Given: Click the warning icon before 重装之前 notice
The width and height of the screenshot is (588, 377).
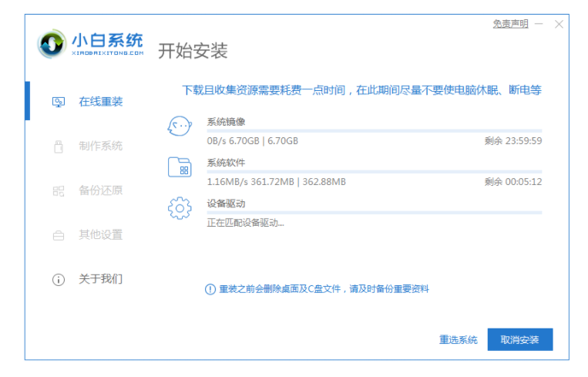Looking at the screenshot, I should coord(210,289).
